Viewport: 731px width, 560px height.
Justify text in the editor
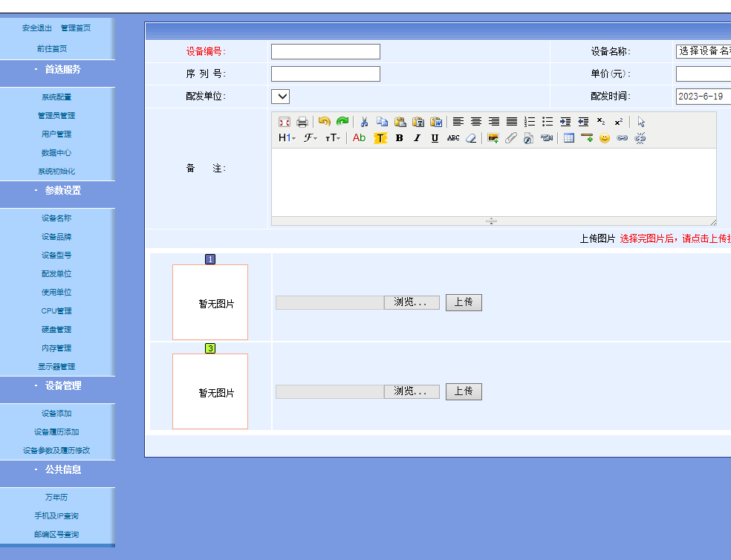click(511, 122)
